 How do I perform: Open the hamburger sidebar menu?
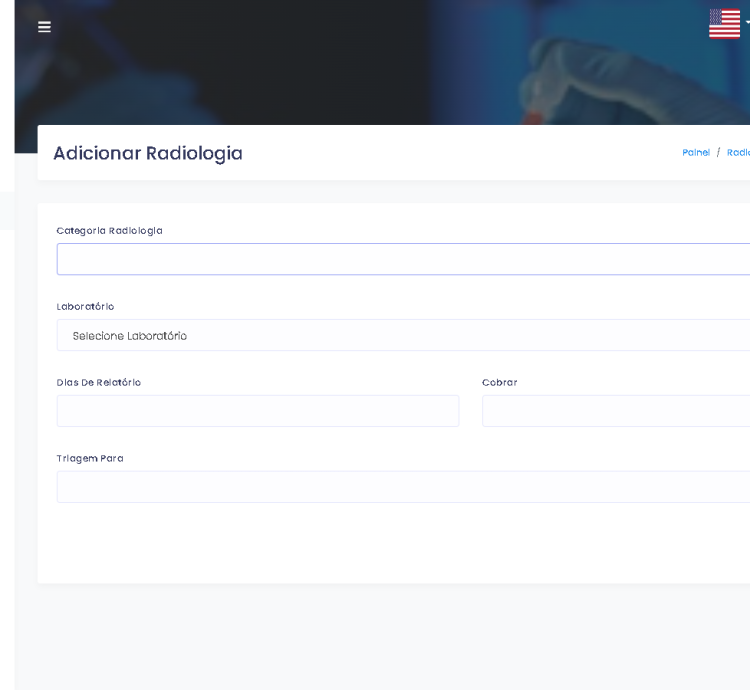[x=44, y=27]
